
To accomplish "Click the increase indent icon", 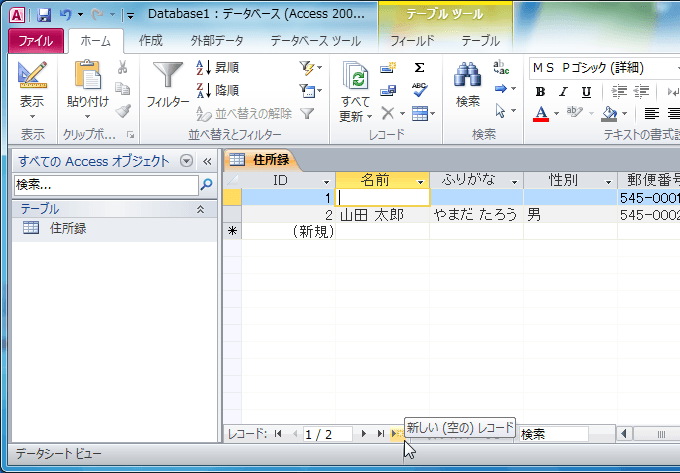I will 619,92.
